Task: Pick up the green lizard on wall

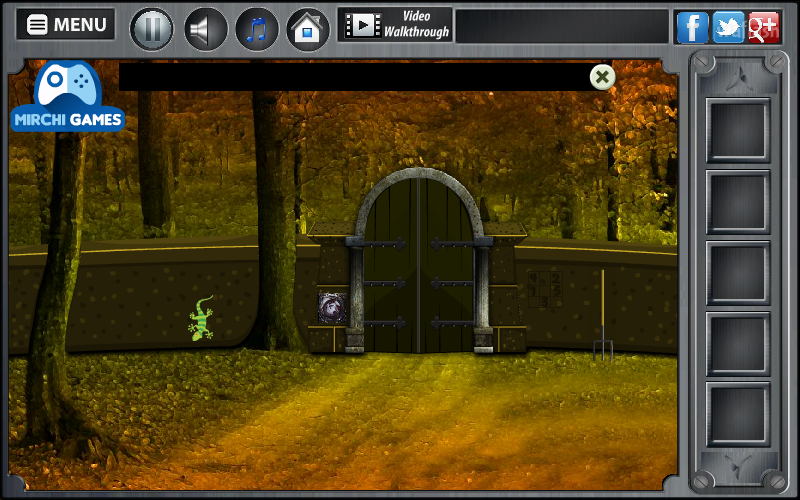Action: click(201, 318)
